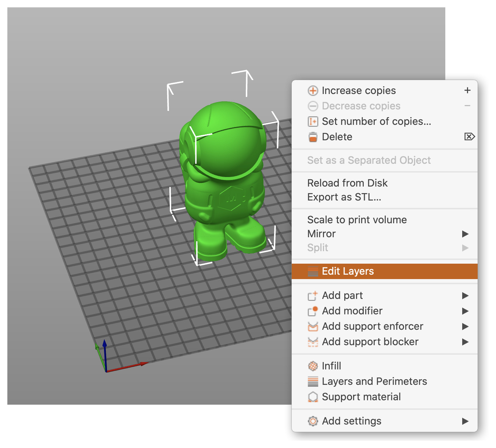Click the Layers and Perimeters icon

(x=313, y=382)
